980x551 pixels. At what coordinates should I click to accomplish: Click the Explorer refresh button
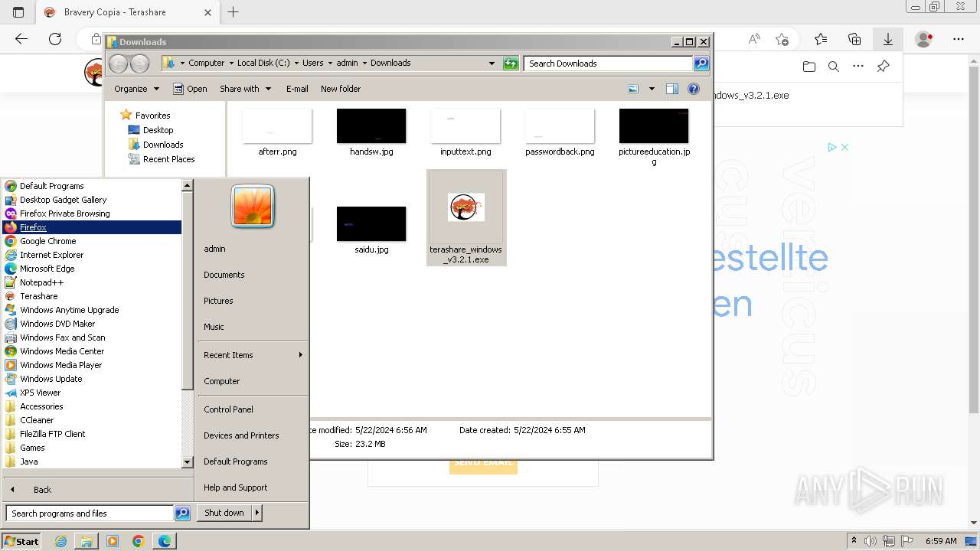(x=511, y=64)
